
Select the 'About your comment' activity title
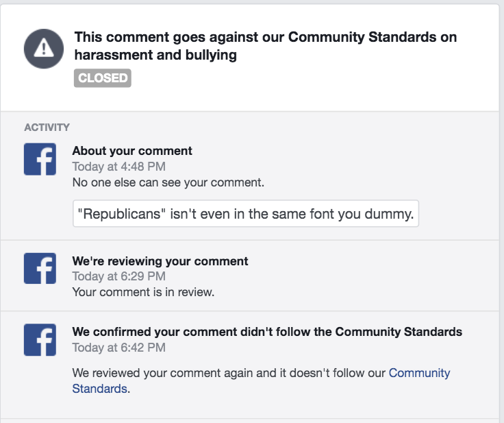click(x=132, y=151)
